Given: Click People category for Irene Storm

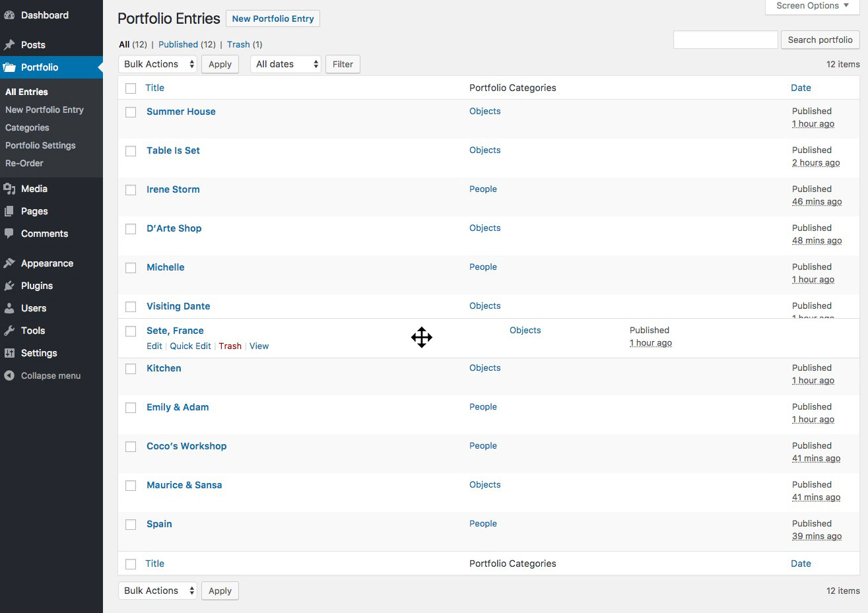Looking at the screenshot, I should tap(483, 189).
